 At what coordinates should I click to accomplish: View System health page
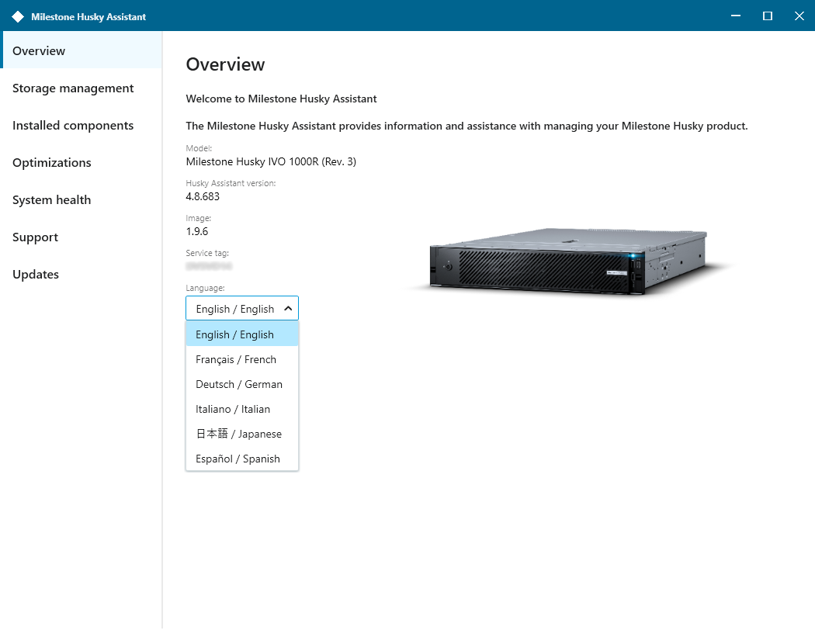click(x=82, y=199)
